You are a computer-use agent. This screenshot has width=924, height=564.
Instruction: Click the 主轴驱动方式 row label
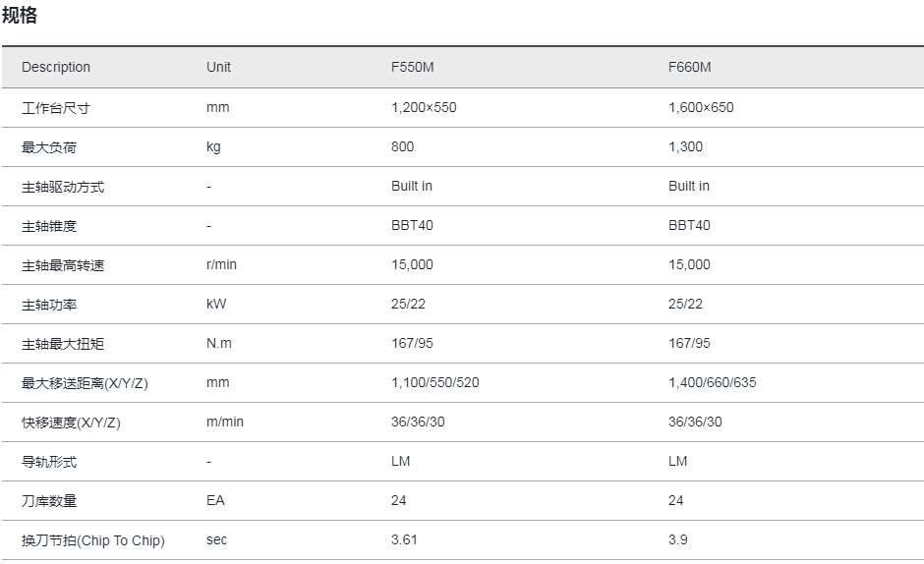[62, 186]
